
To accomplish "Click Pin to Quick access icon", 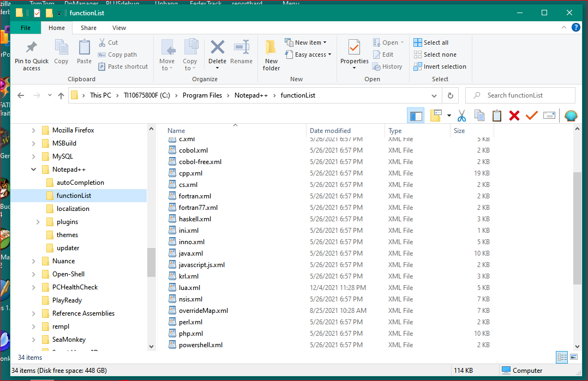I will point(32,47).
